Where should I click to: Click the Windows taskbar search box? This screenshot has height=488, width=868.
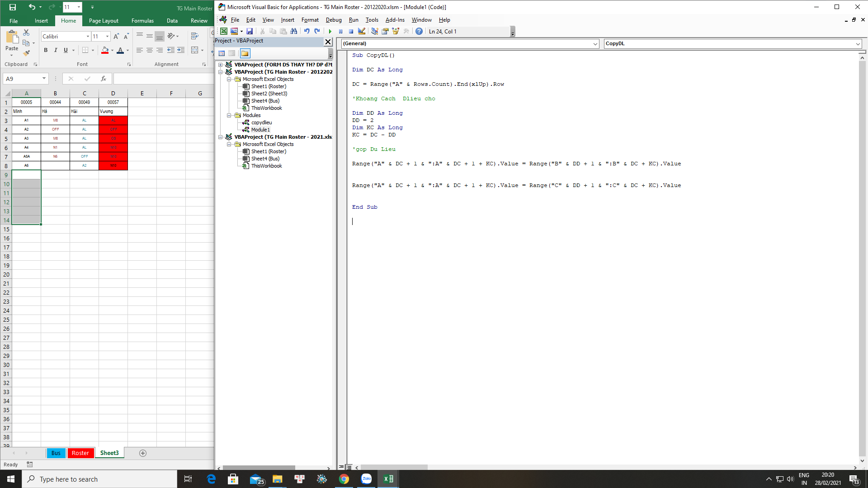[99, 479]
